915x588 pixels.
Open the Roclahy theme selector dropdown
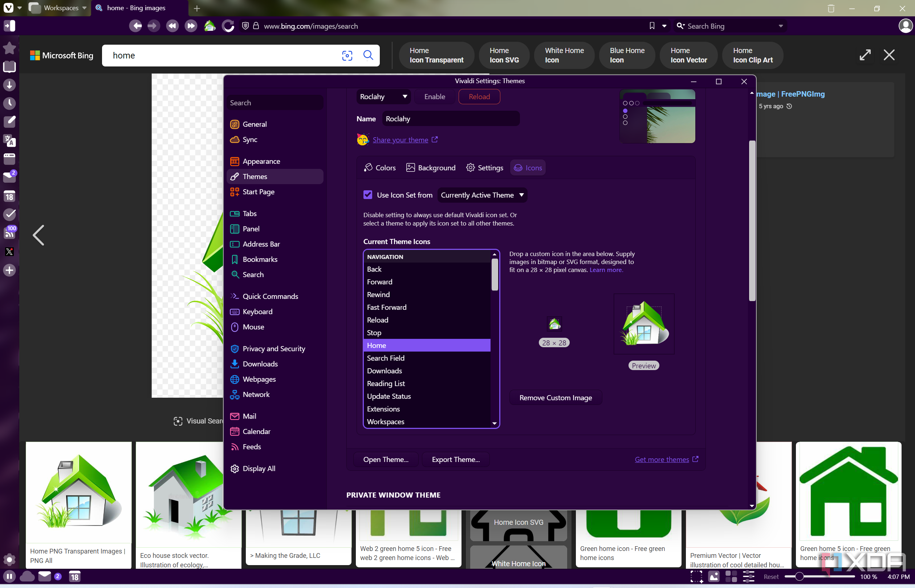[383, 97]
